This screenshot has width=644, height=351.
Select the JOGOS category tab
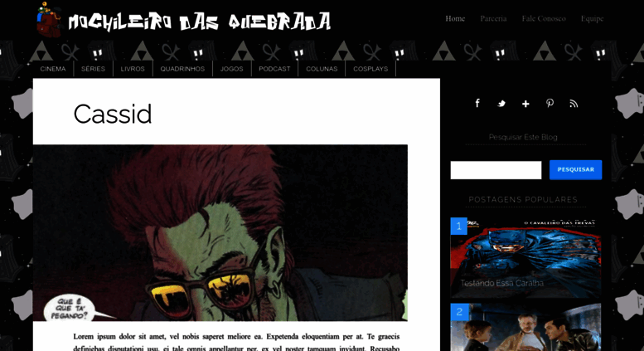(x=231, y=69)
